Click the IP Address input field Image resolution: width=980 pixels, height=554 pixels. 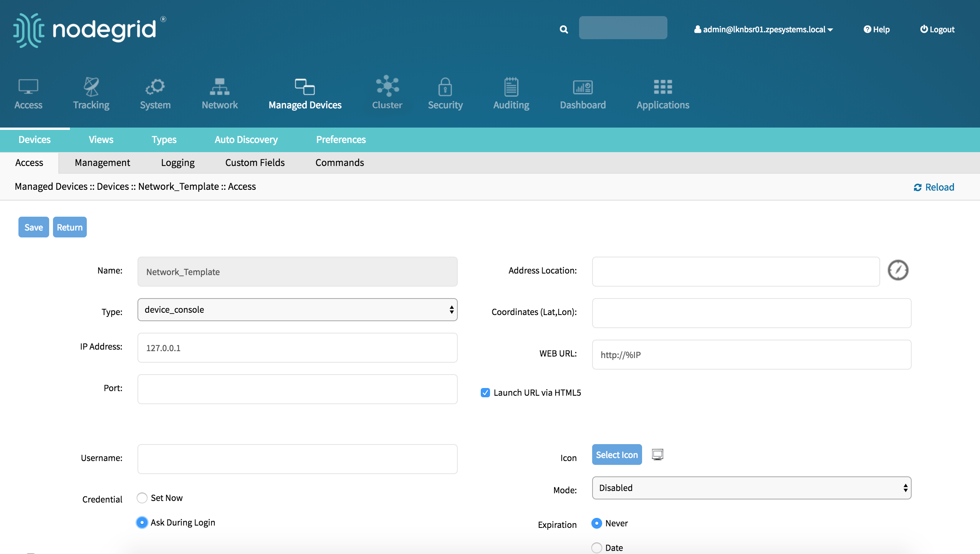(297, 347)
